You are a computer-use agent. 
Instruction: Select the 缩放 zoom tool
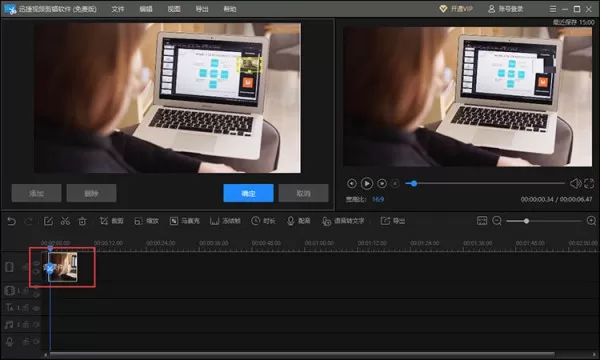click(146, 221)
